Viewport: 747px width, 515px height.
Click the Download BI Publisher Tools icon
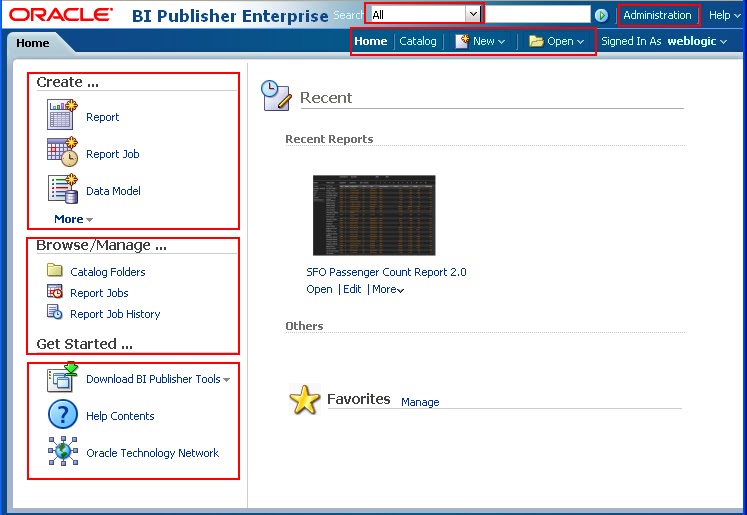point(62,377)
